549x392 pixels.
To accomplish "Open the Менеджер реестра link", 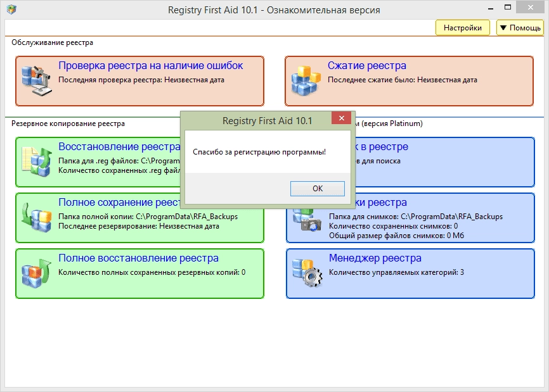I will pyautogui.click(x=375, y=258).
